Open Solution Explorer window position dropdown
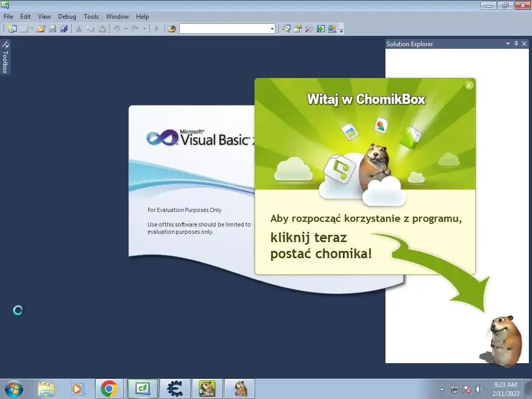The width and height of the screenshot is (532, 399). [508, 44]
